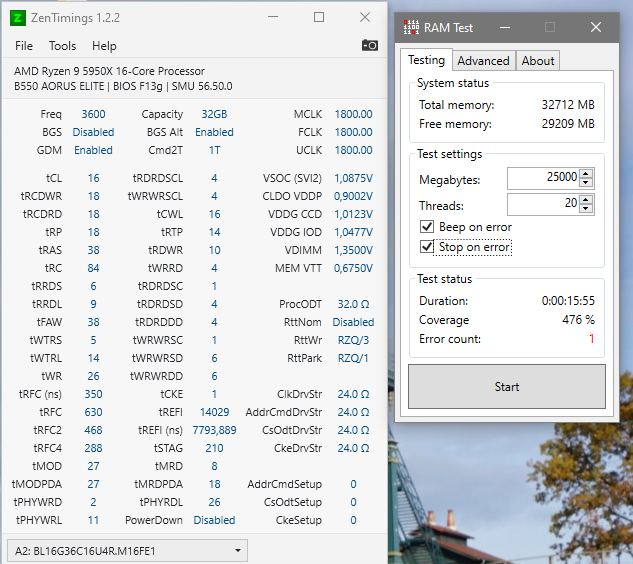
Task: Click the Threads input field
Action: click(x=543, y=204)
